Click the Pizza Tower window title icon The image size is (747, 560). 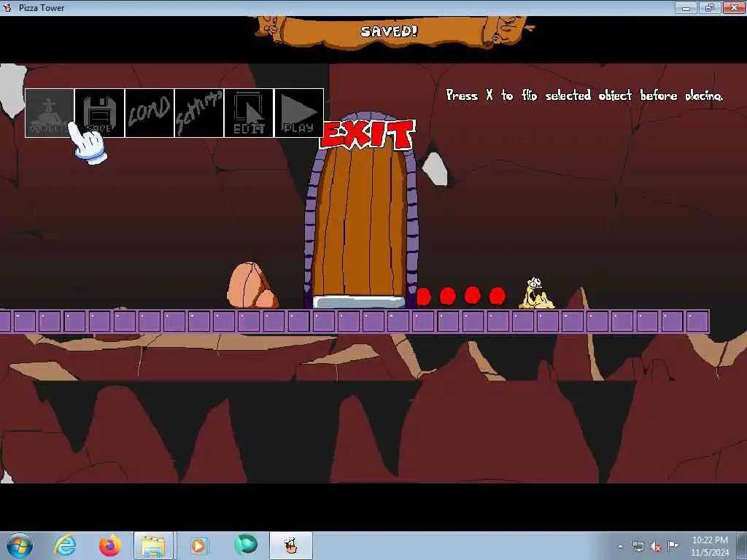pyautogui.click(x=7, y=7)
